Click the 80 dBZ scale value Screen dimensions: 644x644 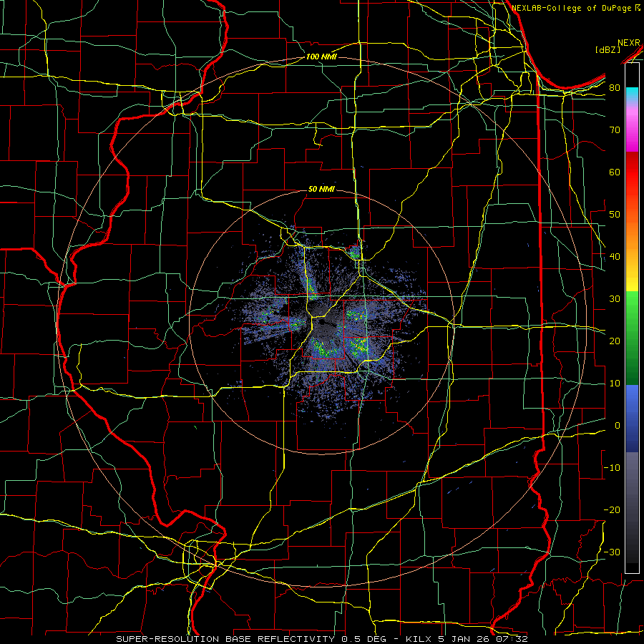pyautogui.click(x=615, y=88)
